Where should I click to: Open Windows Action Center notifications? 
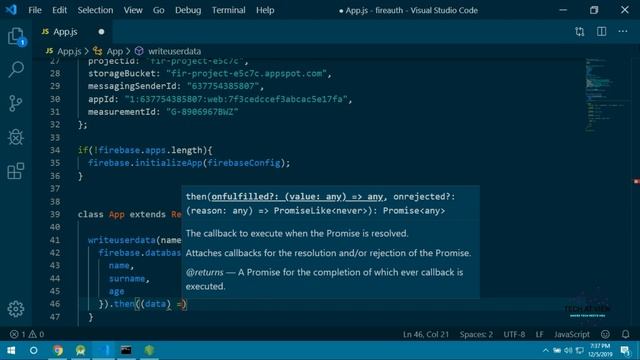[x=624, y=350]
